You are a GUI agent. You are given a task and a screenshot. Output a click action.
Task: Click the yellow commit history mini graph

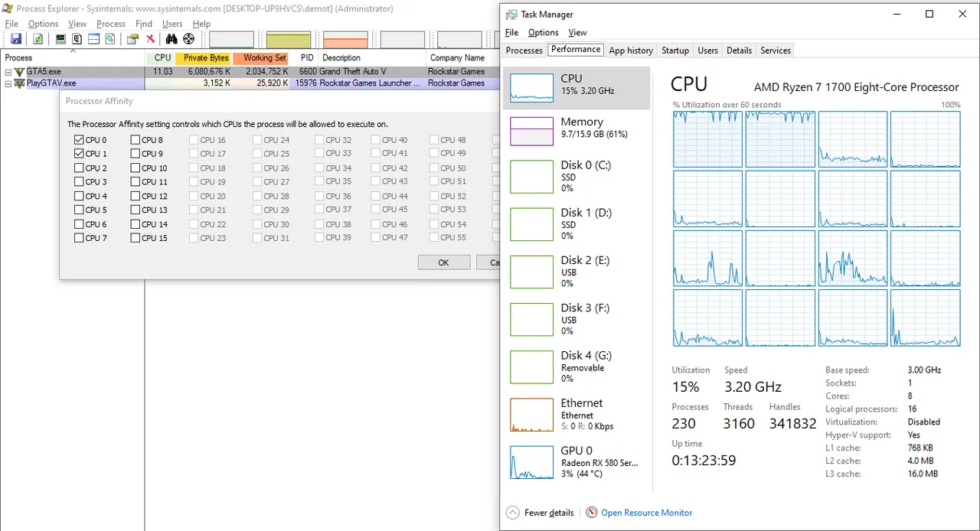point(289,40)
